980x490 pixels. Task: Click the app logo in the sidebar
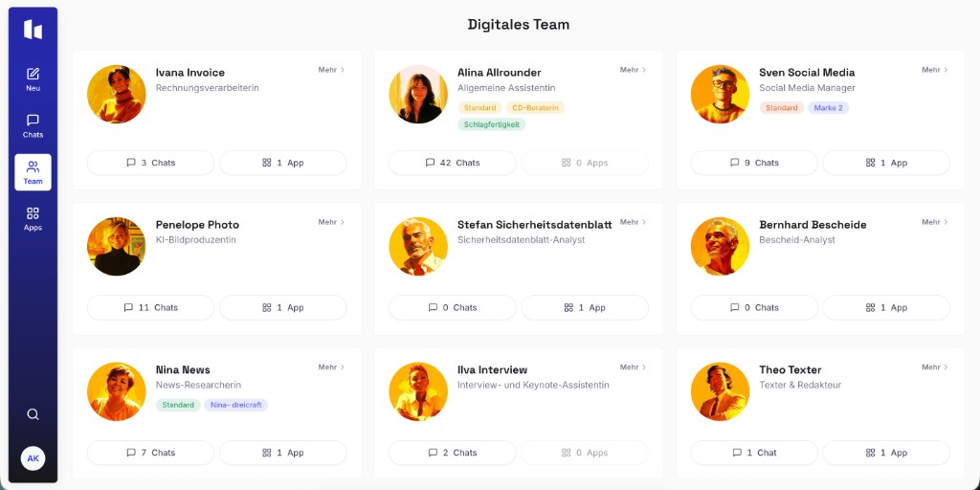coord(33,30)
